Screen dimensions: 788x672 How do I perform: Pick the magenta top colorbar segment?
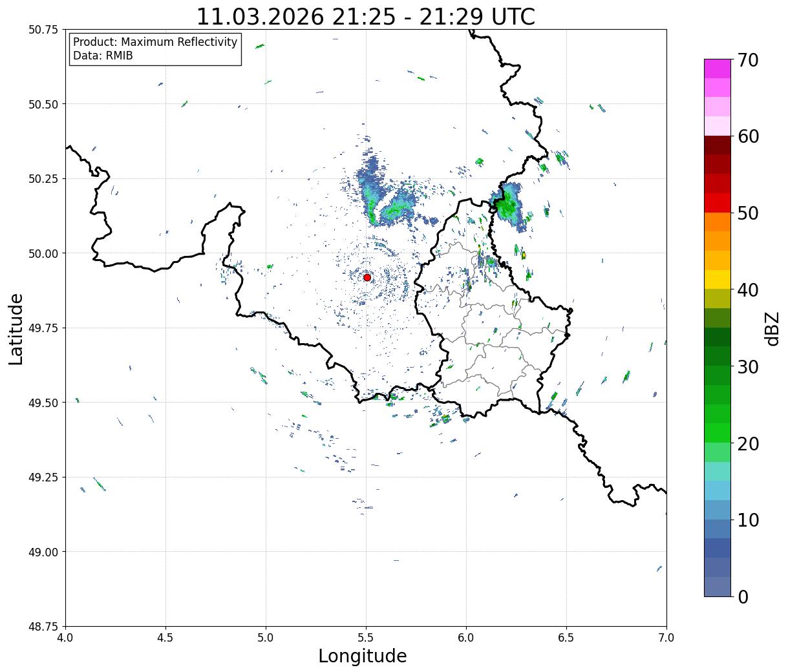[x=717, y=68]
